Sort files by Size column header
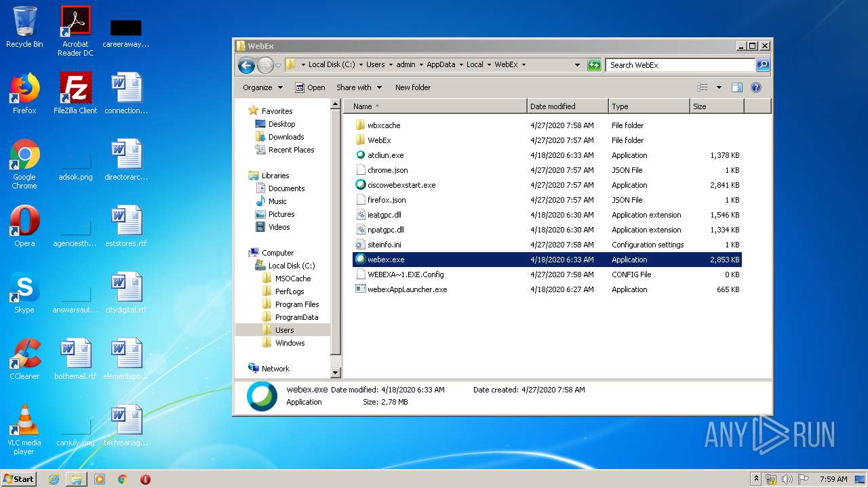This screenshot has width=868, height=488. tap(717, 106)
